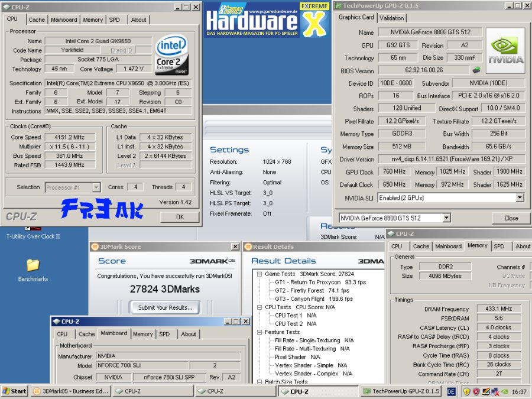
Task: Click the BIOS Version 62.92.16.00.26 field
Action: (424, 70)
